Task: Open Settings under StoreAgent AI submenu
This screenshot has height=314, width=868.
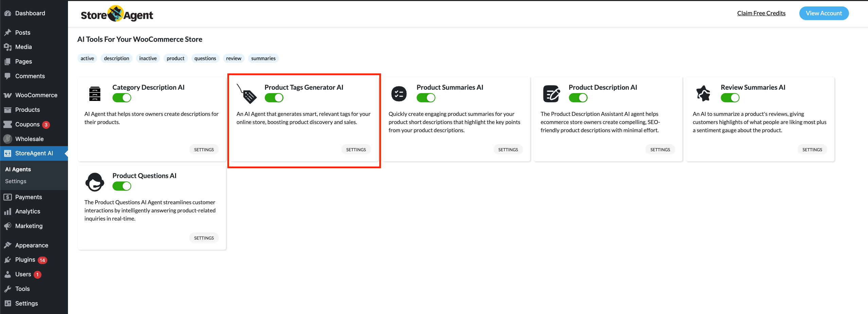Action: (x=16, y=181)
